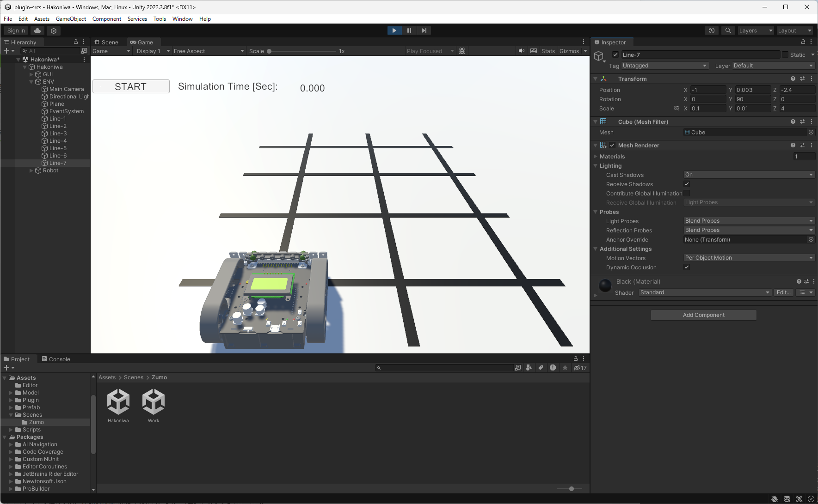818x504 pixels.
Task: Open the GameObject menu
Action: (71, 19)
